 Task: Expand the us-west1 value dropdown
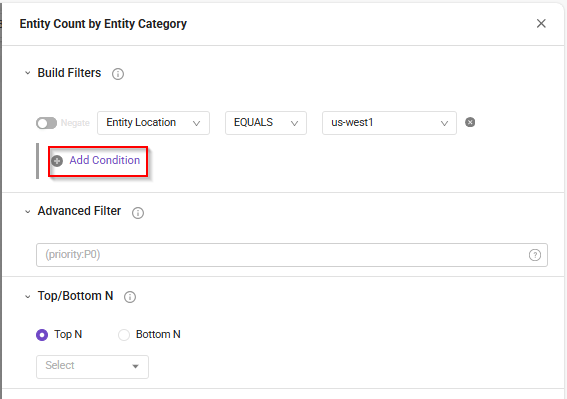point(389,123)
